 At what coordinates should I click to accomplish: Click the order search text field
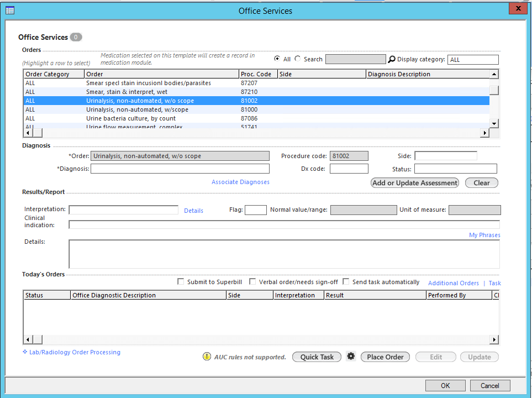[x=356, y=60]
